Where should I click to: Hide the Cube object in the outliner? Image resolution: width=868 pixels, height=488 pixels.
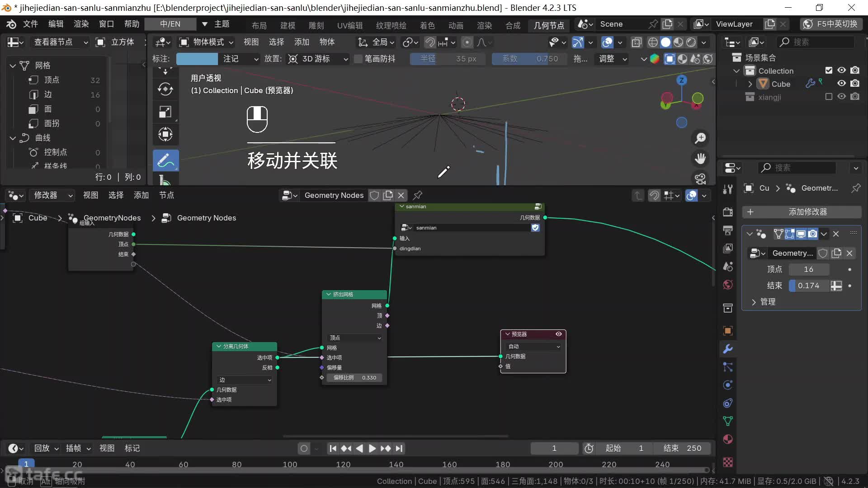tap(841, 84)
